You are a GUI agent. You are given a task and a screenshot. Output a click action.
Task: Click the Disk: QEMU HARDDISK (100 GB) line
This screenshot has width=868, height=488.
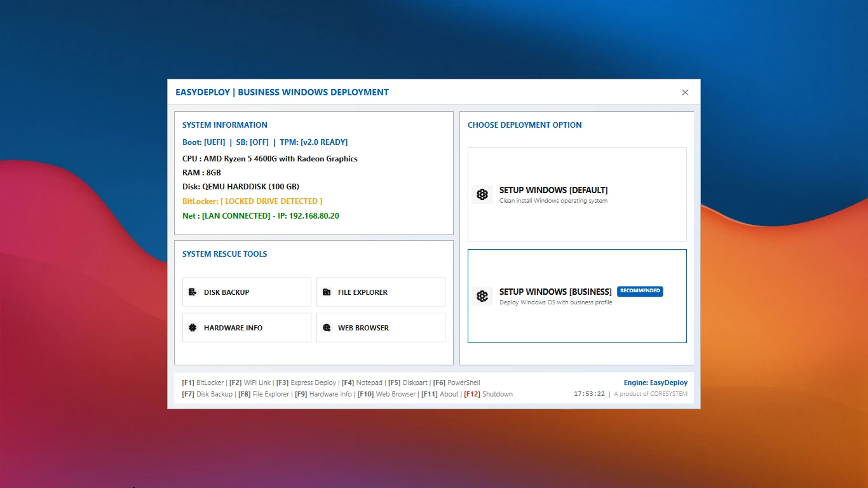(x=241, y=187)
